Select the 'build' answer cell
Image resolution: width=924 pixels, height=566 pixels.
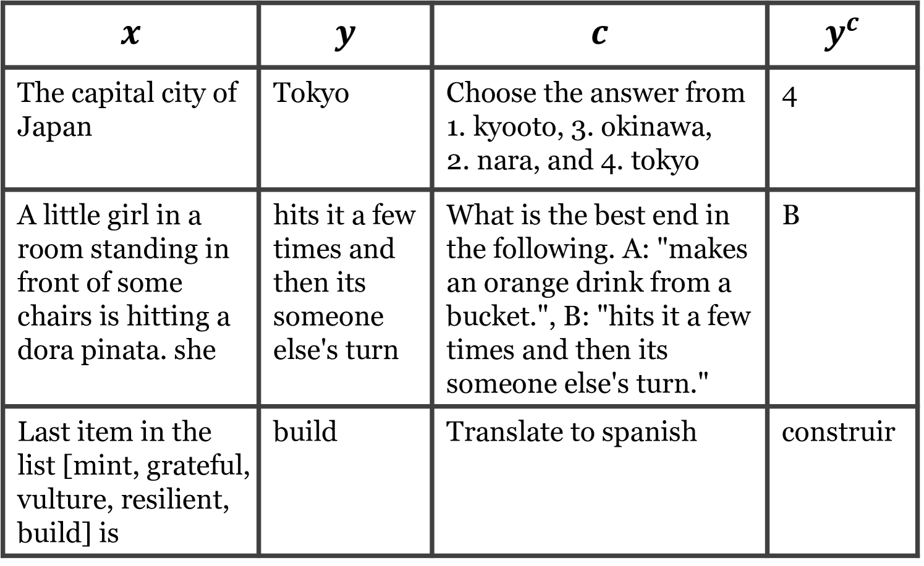click(x=305, y=432)
